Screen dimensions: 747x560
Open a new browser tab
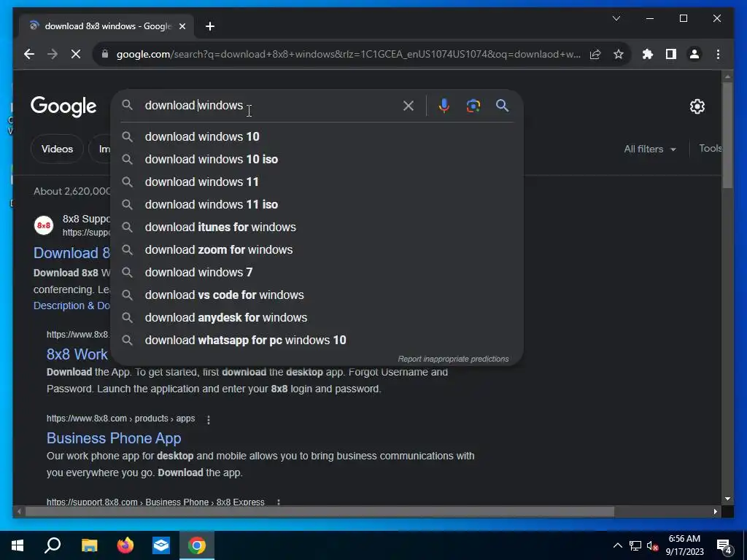coord(210,26)
